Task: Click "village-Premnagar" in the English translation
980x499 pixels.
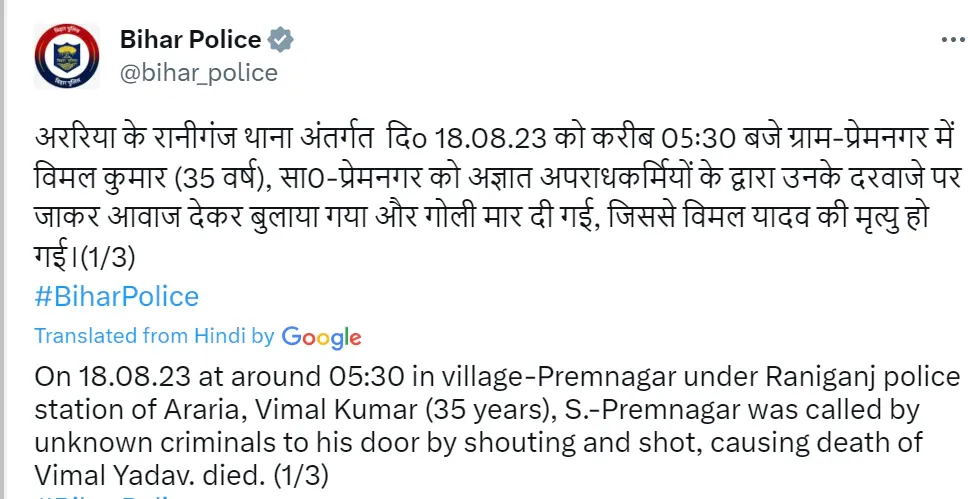Action: 559,377
